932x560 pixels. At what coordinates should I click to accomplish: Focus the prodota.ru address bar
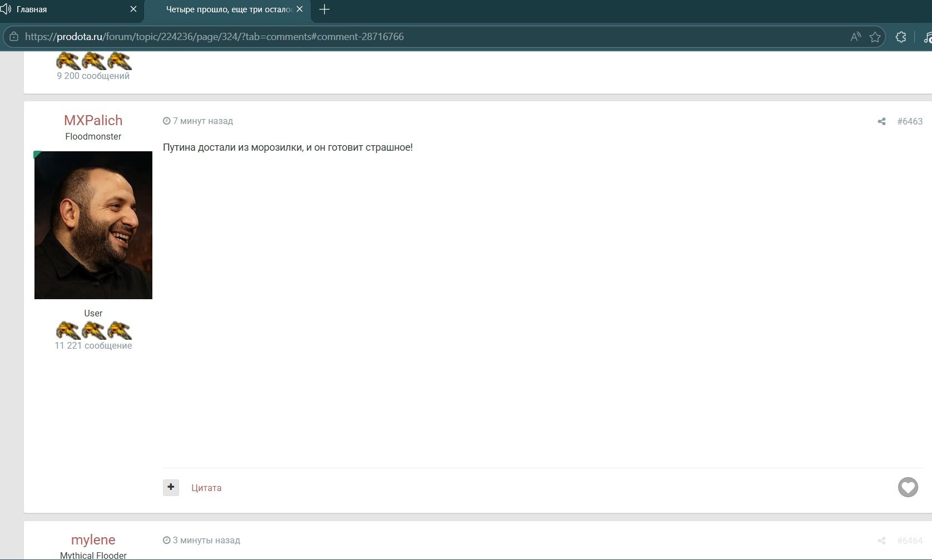click(x=389, y=37)
